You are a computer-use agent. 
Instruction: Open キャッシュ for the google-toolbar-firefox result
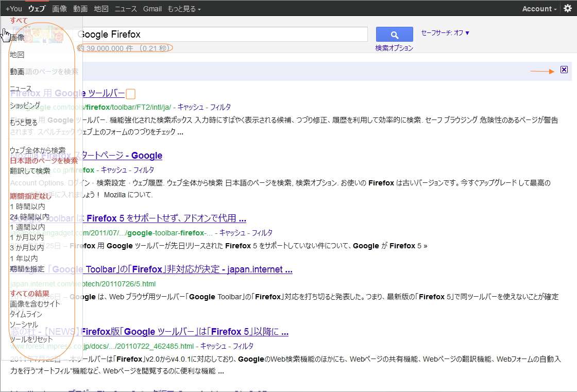(232, 233)
